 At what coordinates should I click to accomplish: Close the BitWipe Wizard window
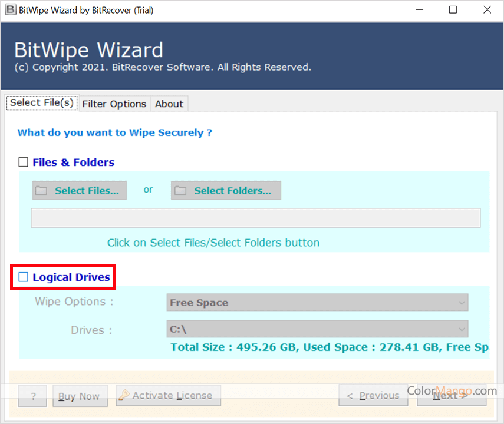[487, 9]
